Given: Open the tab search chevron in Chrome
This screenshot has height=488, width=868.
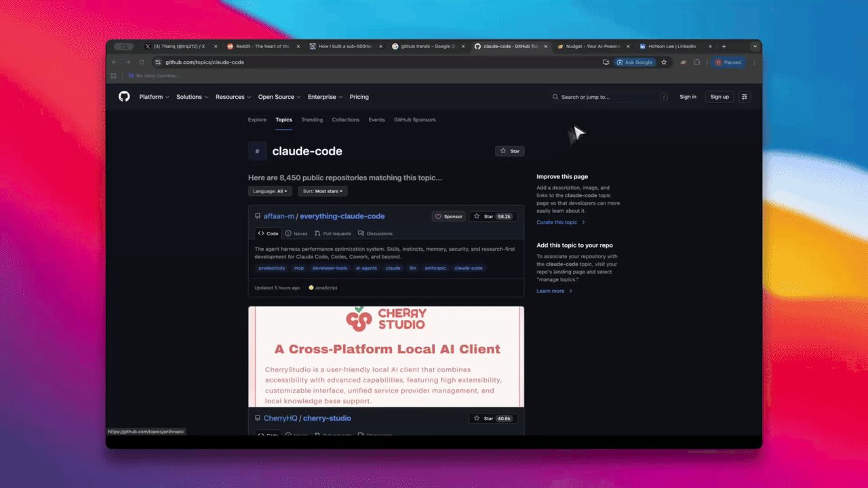Looking at the screenshot, I should pos(755,47).
